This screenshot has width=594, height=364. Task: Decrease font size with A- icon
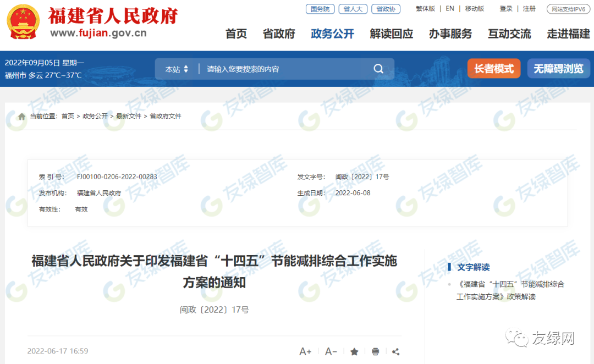[x=331, y=351]
